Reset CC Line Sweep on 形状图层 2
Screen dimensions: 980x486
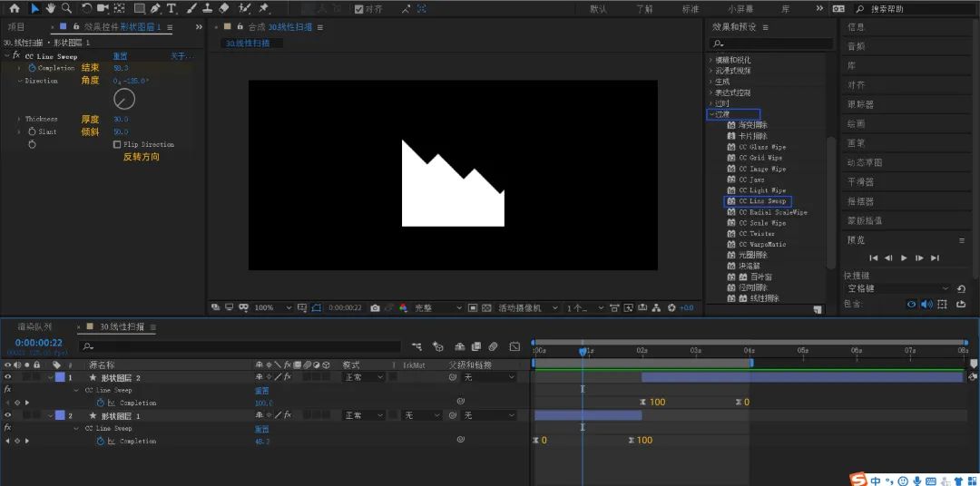coord(261,391)
